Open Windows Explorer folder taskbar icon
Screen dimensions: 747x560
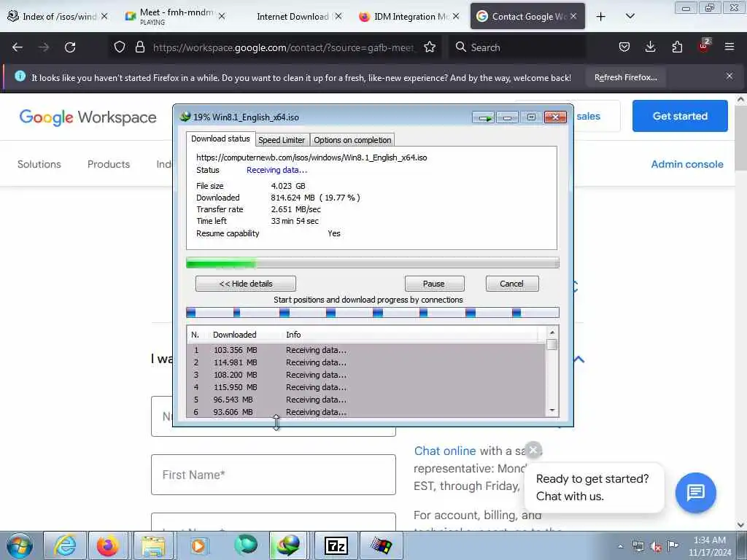(x=152, y=545)
